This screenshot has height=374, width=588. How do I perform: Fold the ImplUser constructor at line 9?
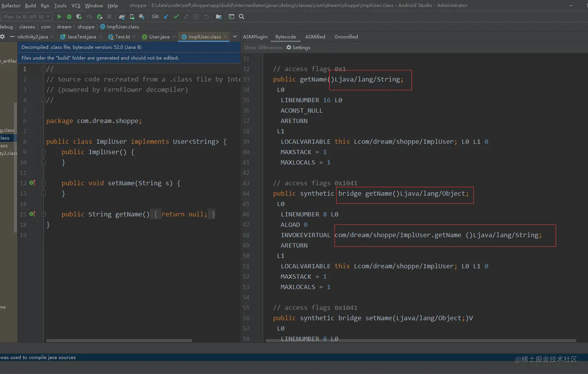(44, 152)
